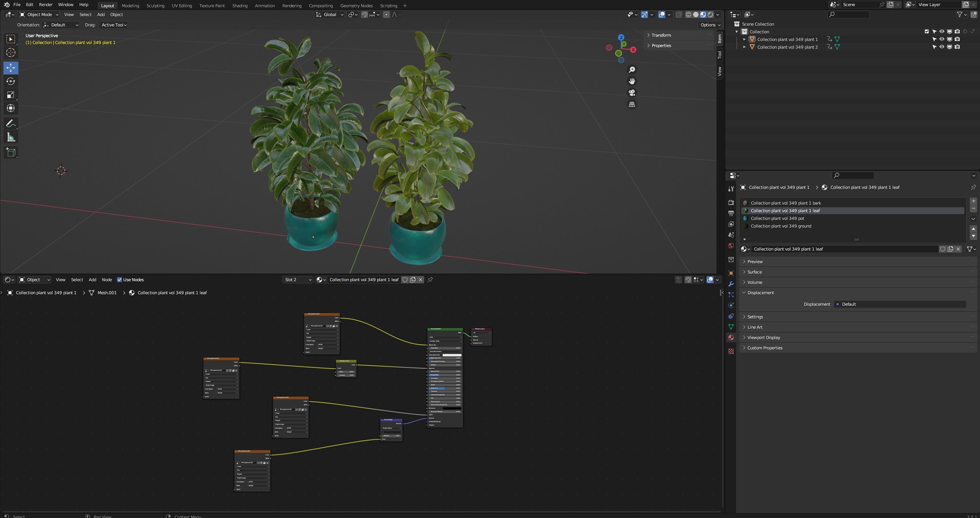Open the Render properties tab
Image resolution: width=980 pixels, height=518 pixels.
pyautogui.click(x=731, y=203)
